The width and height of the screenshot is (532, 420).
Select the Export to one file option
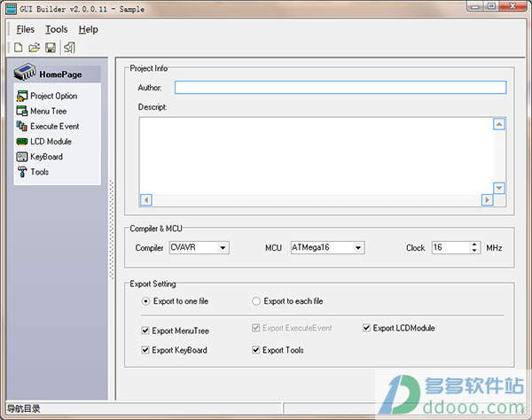(175, 301)
